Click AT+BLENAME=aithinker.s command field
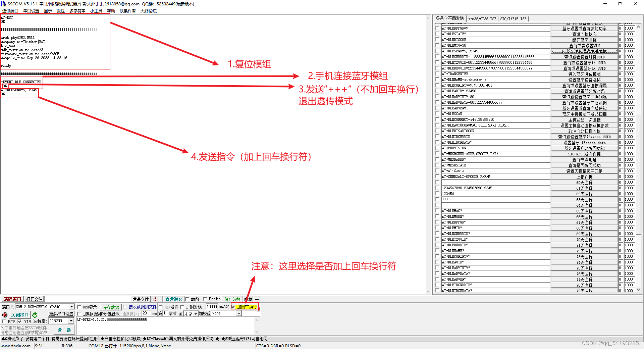Viewport: 644px width, 349px height. pos(496,80)
